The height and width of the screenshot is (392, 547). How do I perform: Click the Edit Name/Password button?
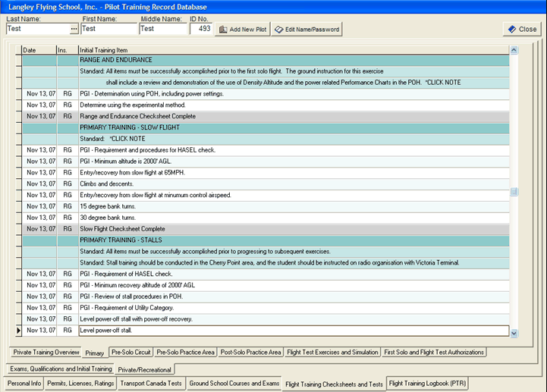point(307,29)
